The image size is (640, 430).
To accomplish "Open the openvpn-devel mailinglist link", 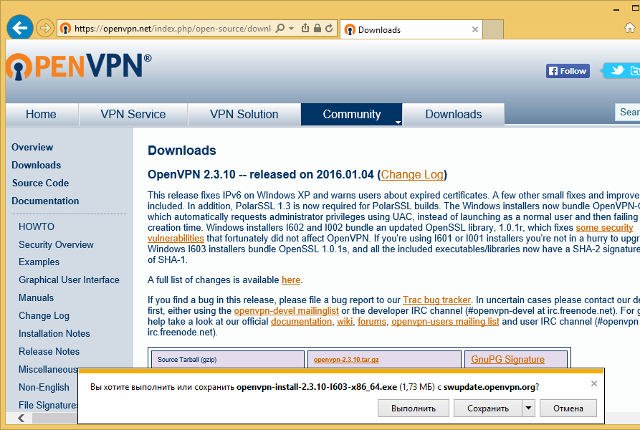I will [x=286, y=311].
